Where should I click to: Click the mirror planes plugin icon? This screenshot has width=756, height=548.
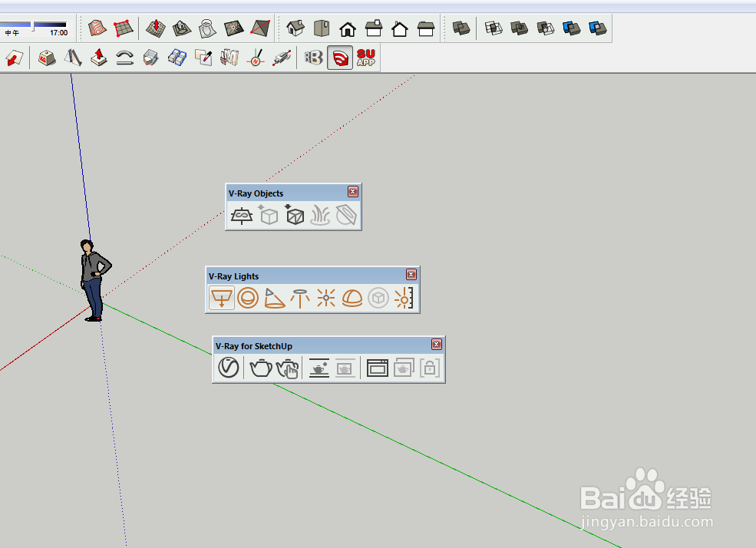(73, 58)
